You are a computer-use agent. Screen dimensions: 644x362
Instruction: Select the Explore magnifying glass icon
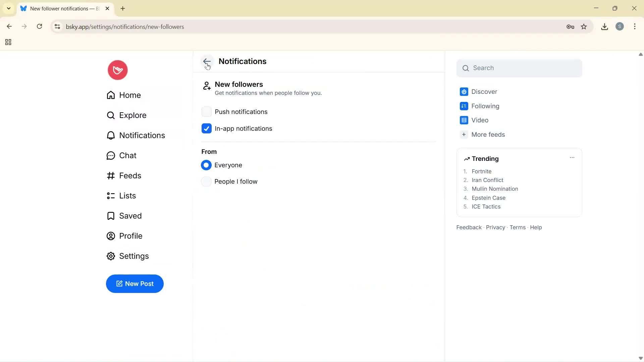[111, 115]
